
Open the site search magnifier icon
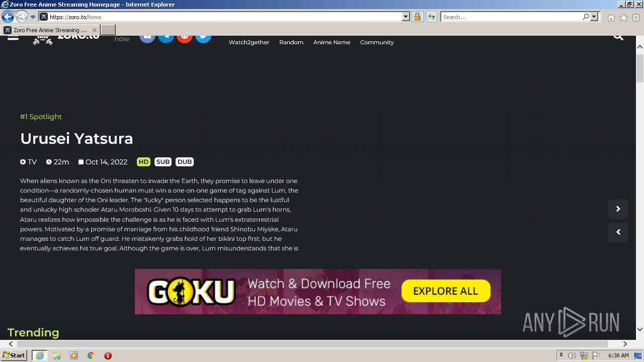(618, 37)
